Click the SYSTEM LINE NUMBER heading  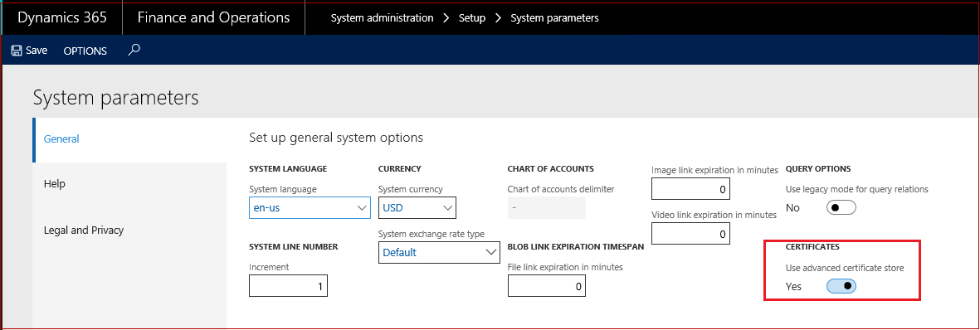click(293, 247)
